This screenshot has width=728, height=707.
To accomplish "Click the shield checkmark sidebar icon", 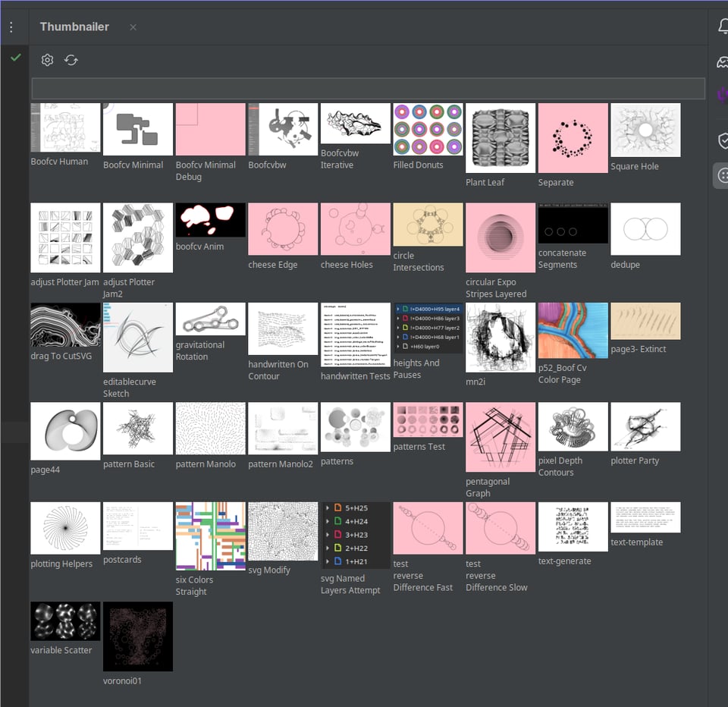I will coord(723,140).
